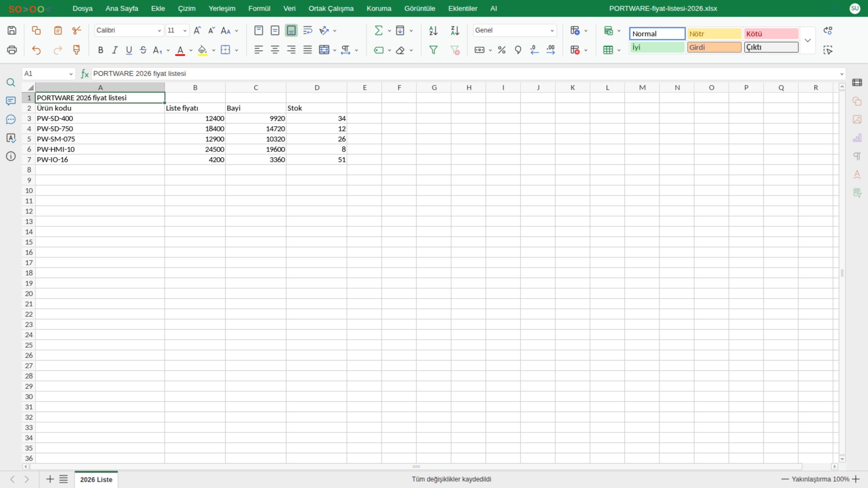The width and height of the screenshot is (868, 488).
Task: Apply the Nötr yellow style swatch
Action: pos(714,34)
